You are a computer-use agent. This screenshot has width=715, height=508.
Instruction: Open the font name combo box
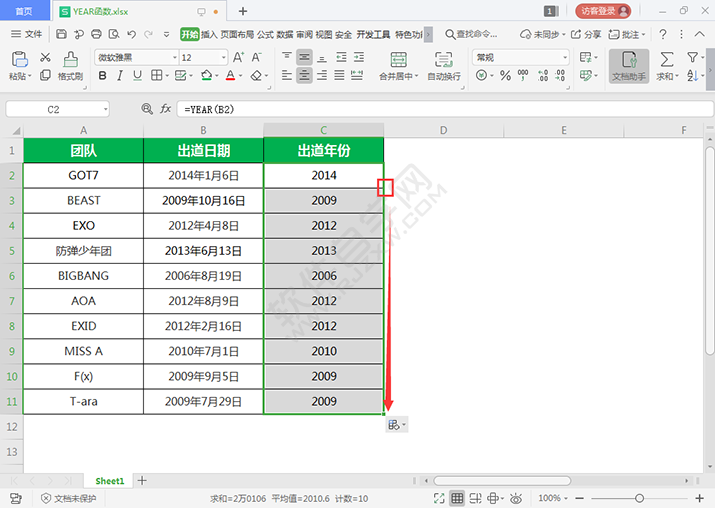tap(136, 57)
